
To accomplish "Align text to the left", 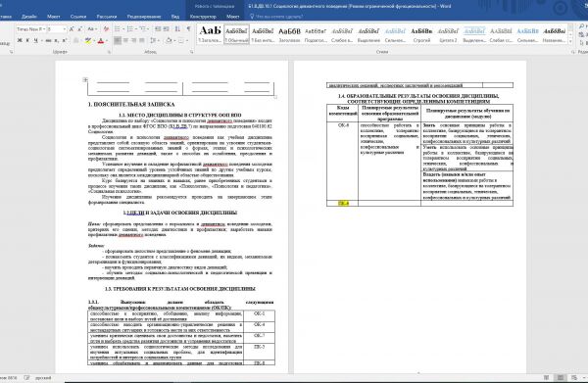I will point(118,40).
